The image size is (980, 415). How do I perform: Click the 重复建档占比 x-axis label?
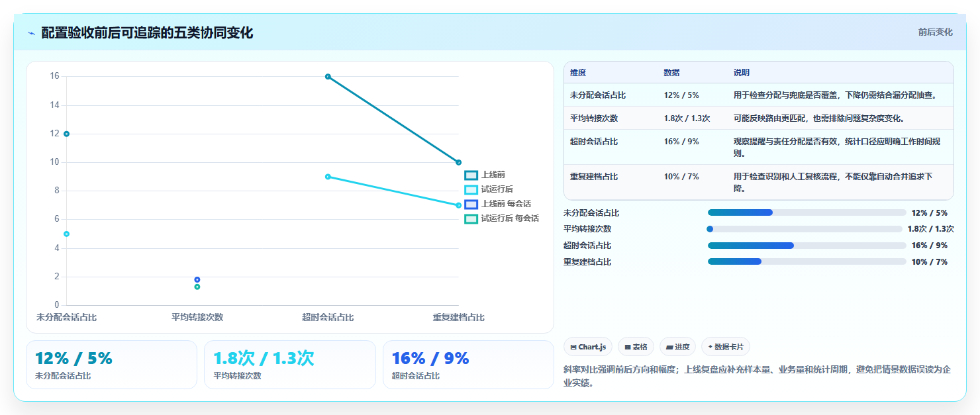pos(458,318)
